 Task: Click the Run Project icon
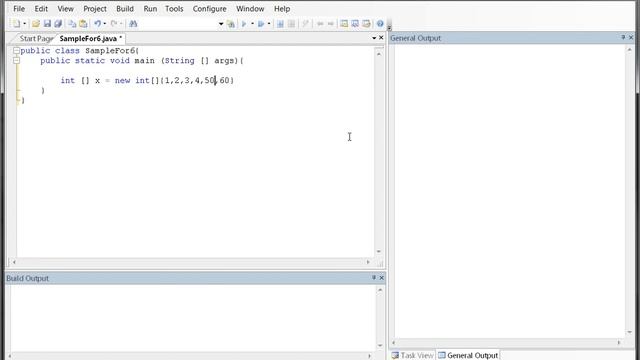click(x=261, y=24)
